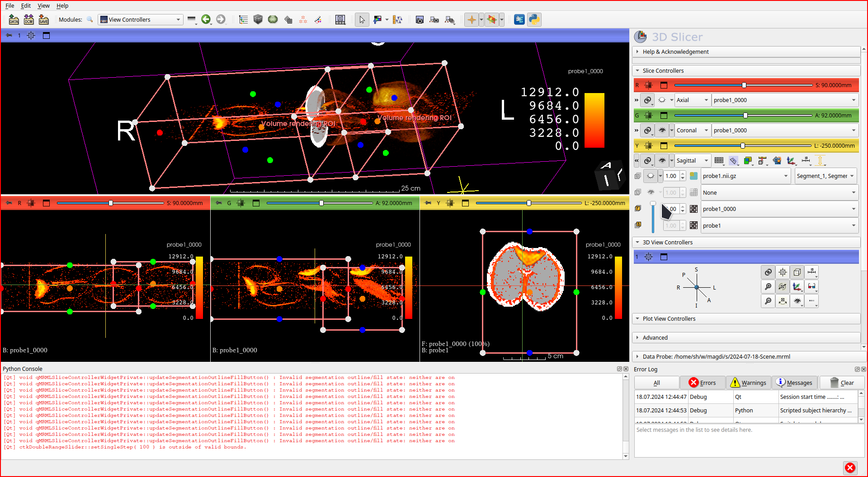The image size is (868, 477).
Task: Click zoom in button in 3D controllers
Action: coord(768,286)
